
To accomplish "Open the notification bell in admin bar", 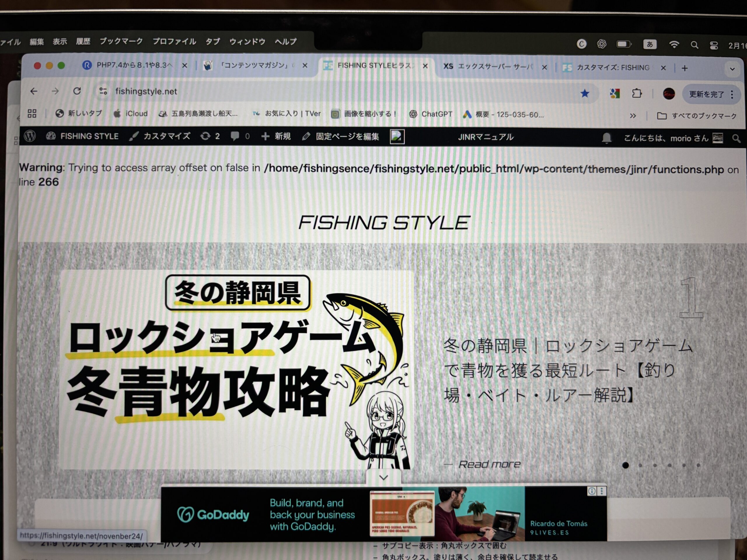I will click(607, 138).
